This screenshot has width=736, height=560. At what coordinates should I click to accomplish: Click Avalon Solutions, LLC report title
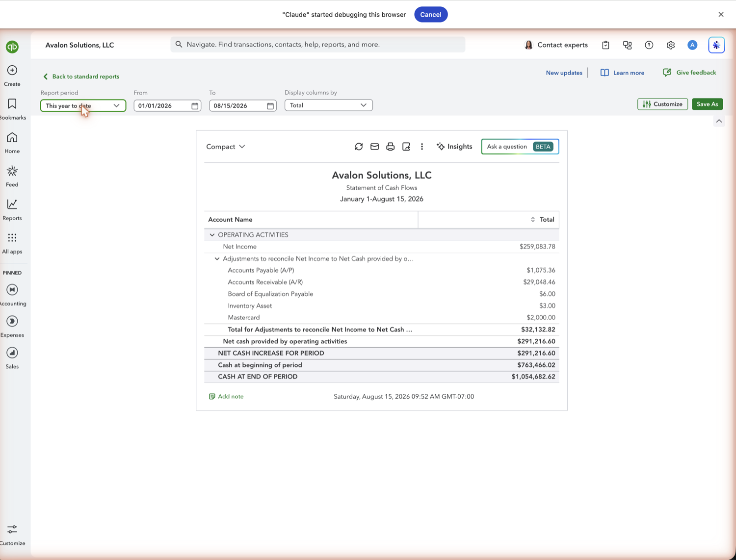tap(382, 175)
